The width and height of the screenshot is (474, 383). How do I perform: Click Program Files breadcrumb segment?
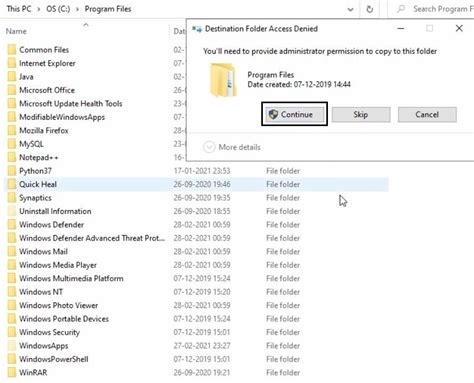pyautogui.click(x=108, y=9)
